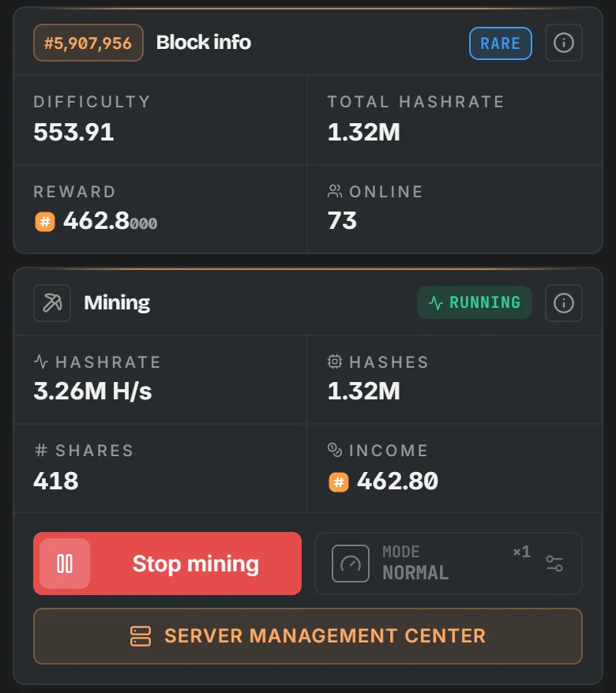616x693 pixels.
Task: Click the Block info heading
Action: click(x=204, y=43)
